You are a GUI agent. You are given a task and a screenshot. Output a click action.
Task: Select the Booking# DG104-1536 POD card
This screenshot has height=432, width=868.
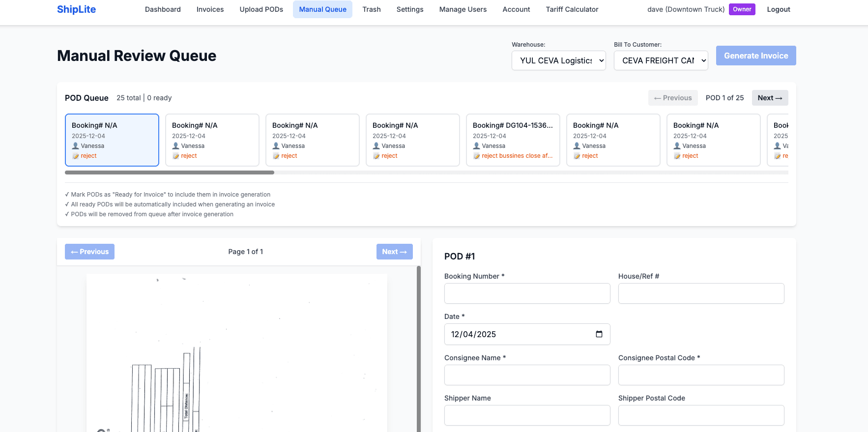513,140
